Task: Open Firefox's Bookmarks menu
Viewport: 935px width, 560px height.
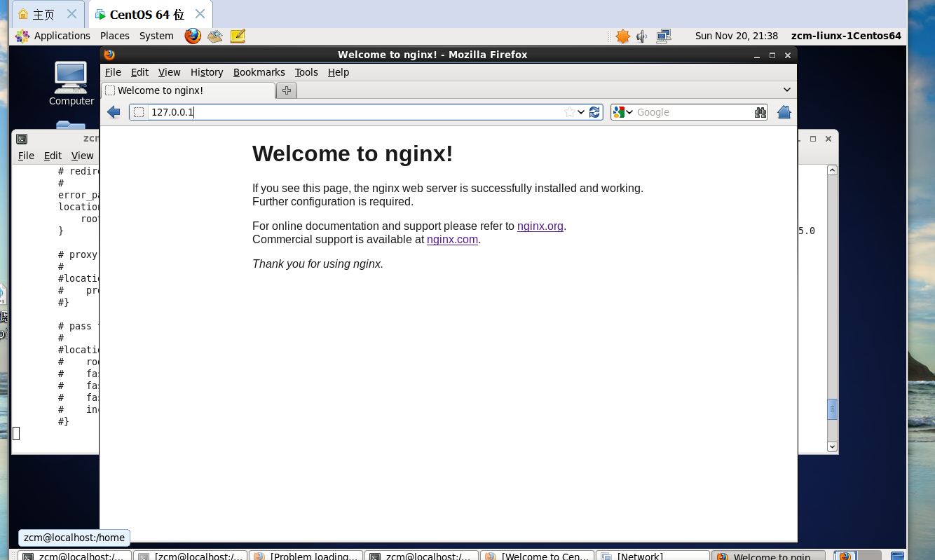Action: click(259, 72)
